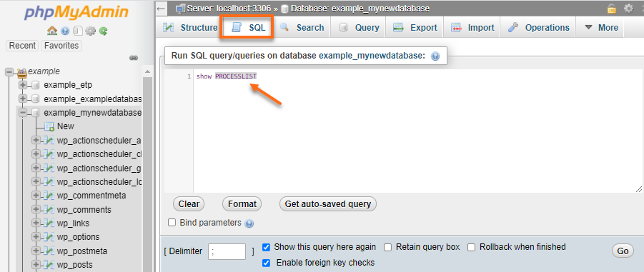
Task: Click the example server group icon
Action: point(22,73)
